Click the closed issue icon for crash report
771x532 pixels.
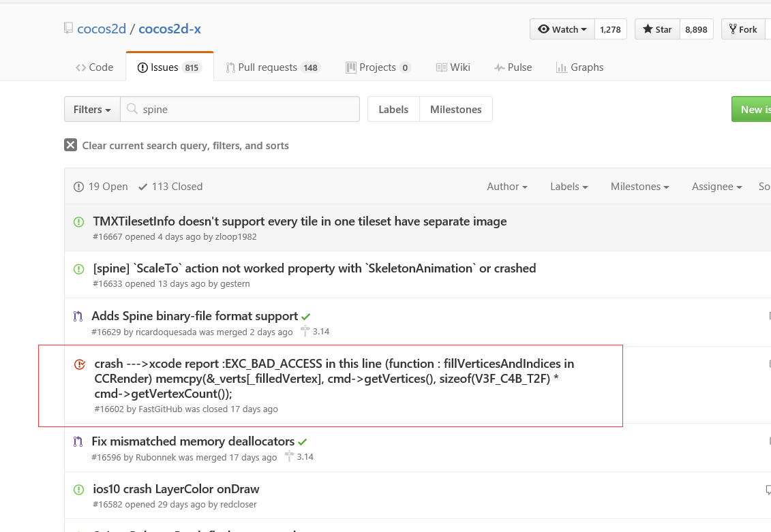[80, 364]
